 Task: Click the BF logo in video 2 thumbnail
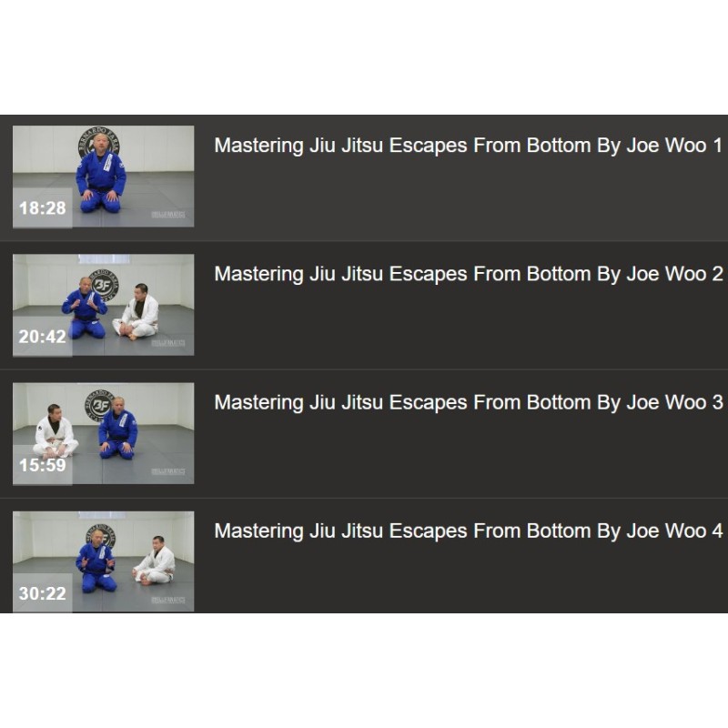coord(103,285)
